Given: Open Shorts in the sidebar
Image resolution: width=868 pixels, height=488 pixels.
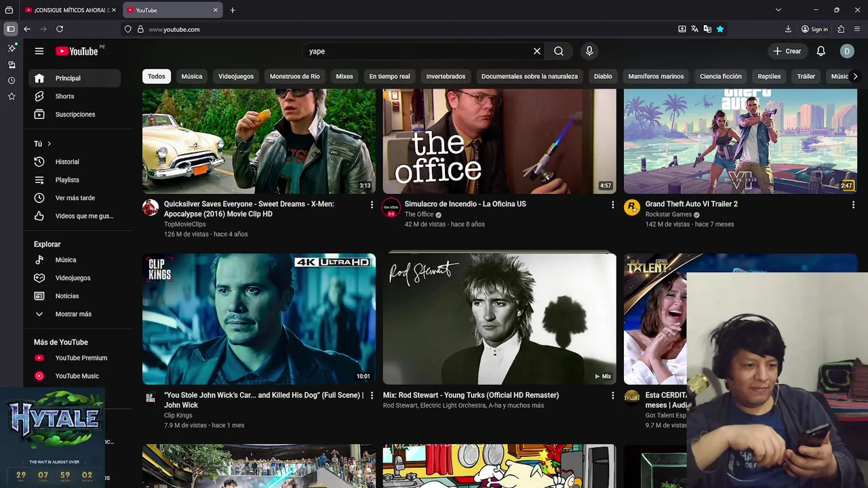Looking at the screenshot, I should coord(75,96).
